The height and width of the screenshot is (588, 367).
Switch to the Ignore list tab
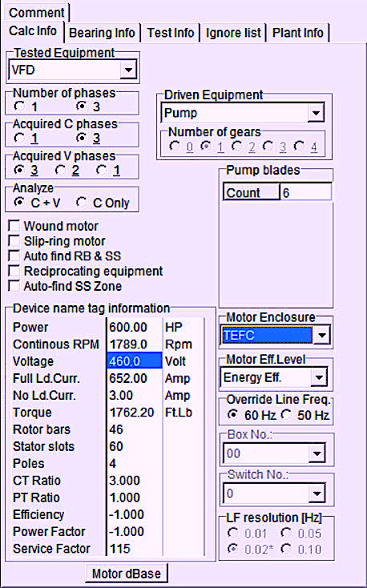point(233,33)
